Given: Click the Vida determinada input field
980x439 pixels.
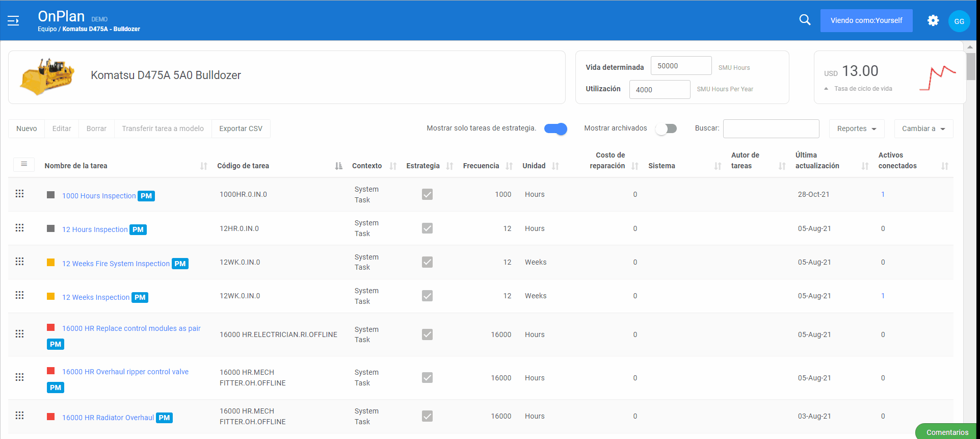Looking at the screenshot, I should (681, 66).
